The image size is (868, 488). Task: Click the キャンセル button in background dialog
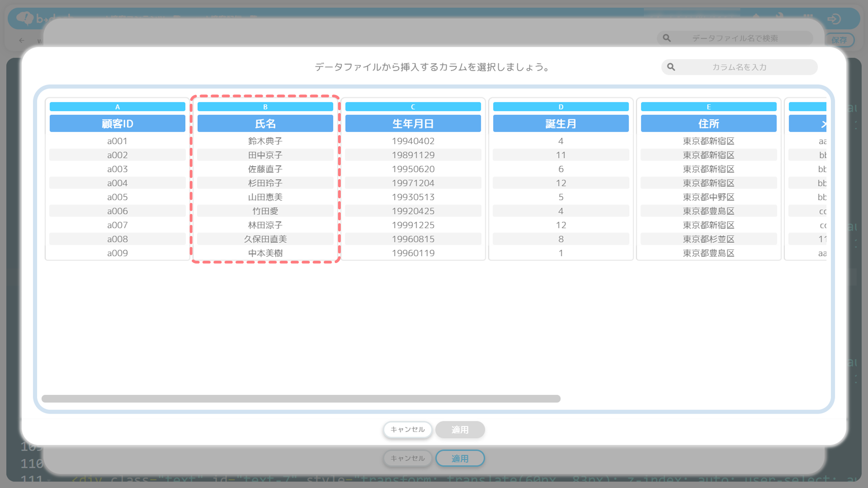[407, 458]
